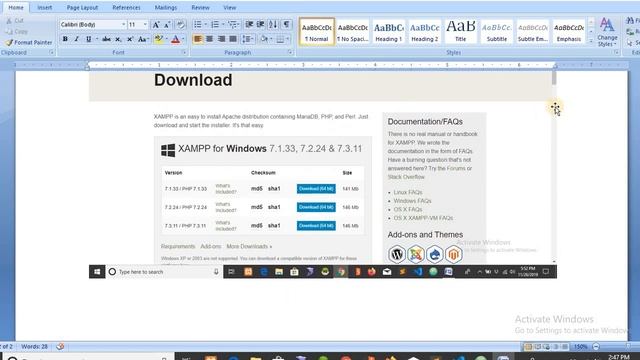This screenshot has width=640, height=360.
Task: Toggle Bold formatting in Font group
Action: [x=65, y=39]
